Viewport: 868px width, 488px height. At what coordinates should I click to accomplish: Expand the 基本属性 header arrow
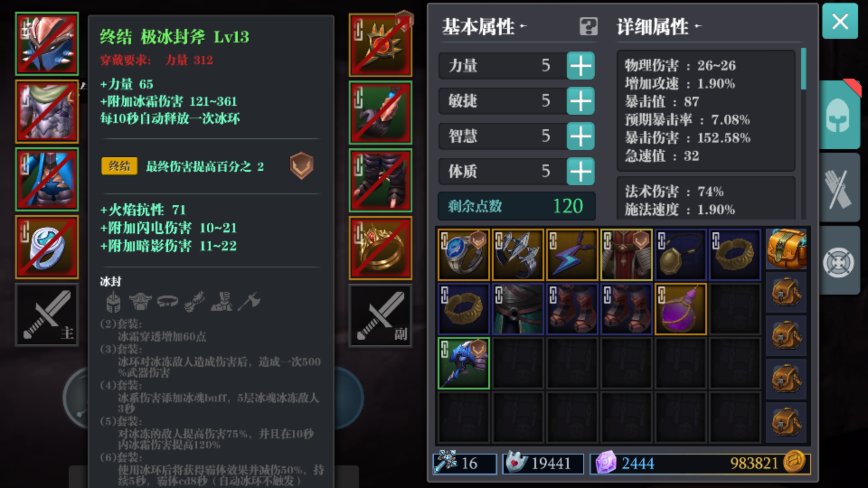524,26
